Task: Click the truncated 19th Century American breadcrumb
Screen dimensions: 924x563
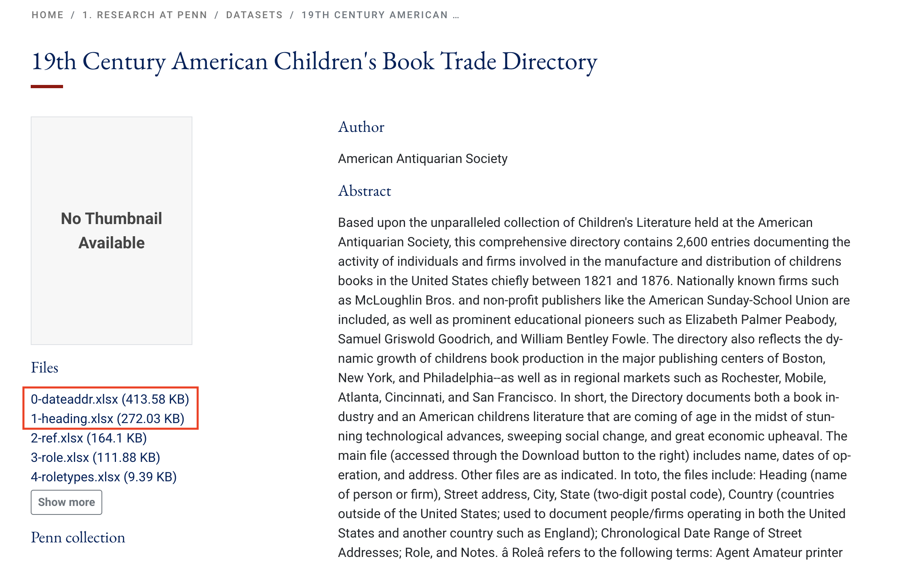Action: (380, 15)
